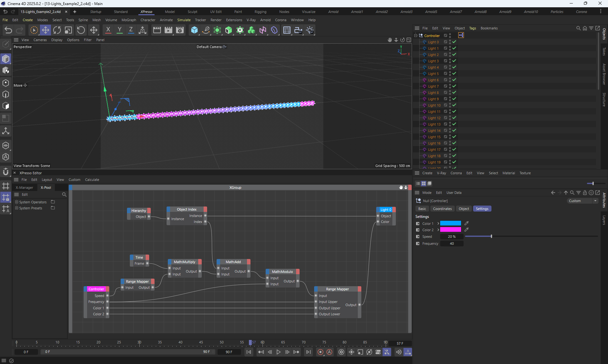Click the Record Active Objects button
Image resolution: width=608 pixels, height=364 pixels.
click(320, 352)
